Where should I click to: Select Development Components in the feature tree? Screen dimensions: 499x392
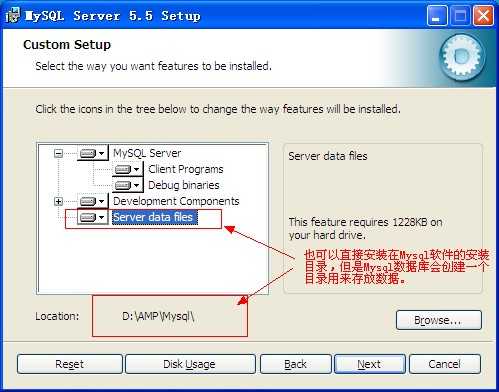click(176, 201)
